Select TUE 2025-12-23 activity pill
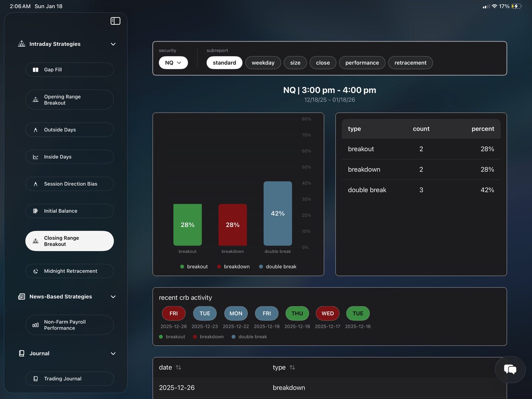 coord(205,313)
